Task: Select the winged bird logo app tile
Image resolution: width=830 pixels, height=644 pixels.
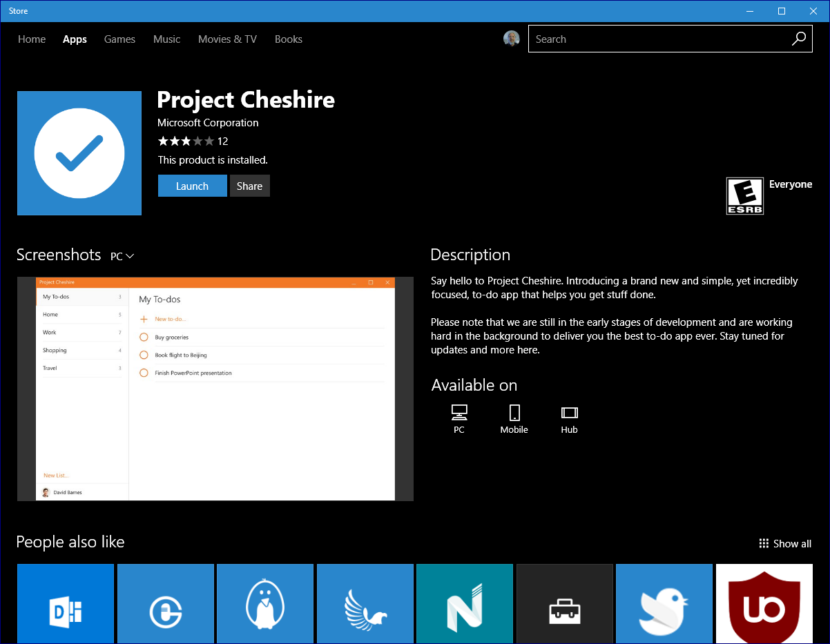Action: 365,604
